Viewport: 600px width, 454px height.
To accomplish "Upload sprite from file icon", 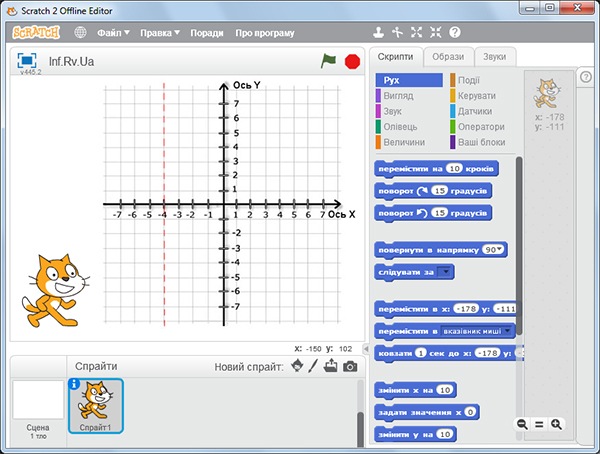I will tap(331, 367).
